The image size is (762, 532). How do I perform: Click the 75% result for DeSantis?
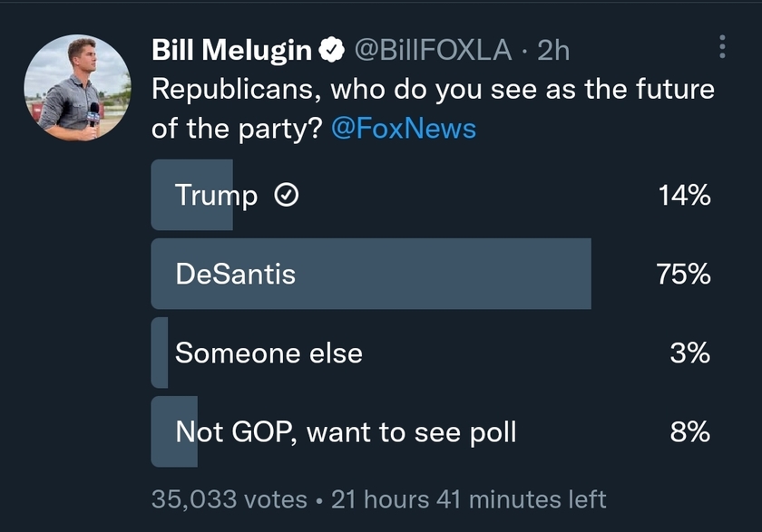tap(683, 274)
